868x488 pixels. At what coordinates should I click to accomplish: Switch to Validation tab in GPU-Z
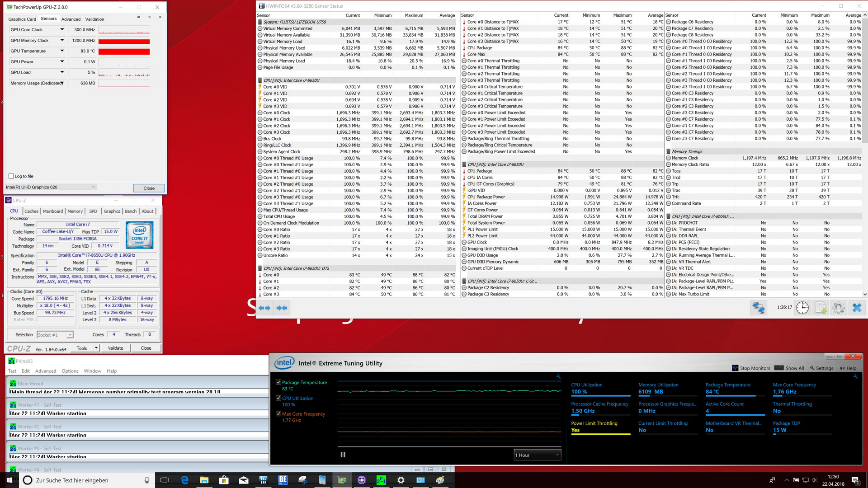point(94,19)
